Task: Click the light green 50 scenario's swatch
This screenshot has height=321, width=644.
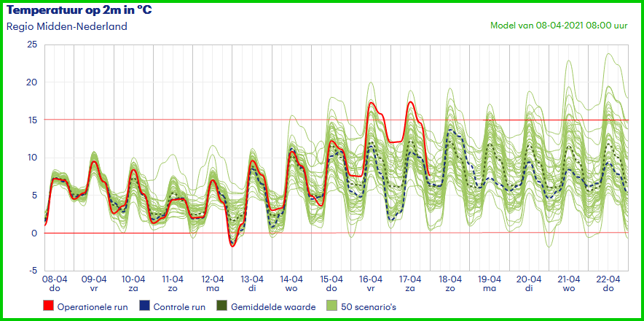Action: pos(332,306)
